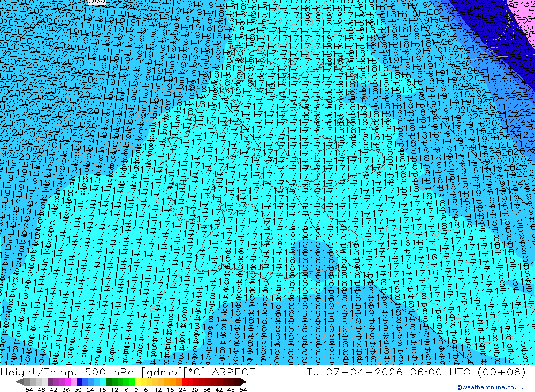Click the pure yellow legend swatch
The image size is (535, 392).
tap(137, 382)
